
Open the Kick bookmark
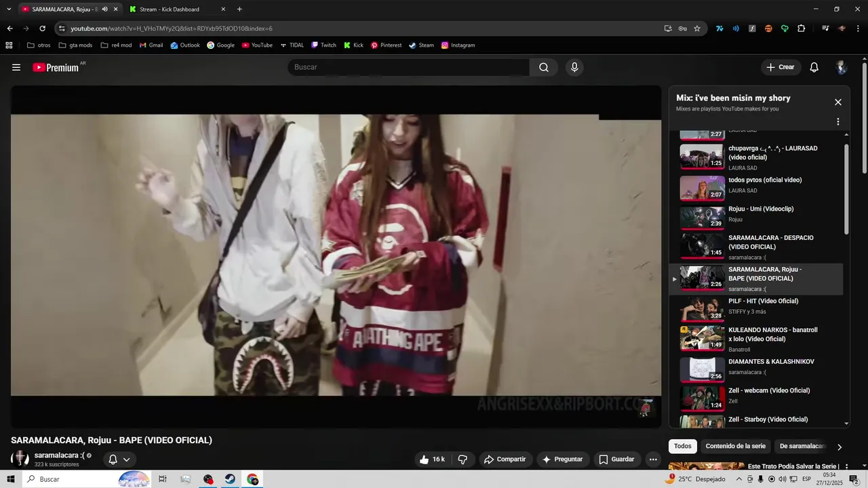[353, 45]
